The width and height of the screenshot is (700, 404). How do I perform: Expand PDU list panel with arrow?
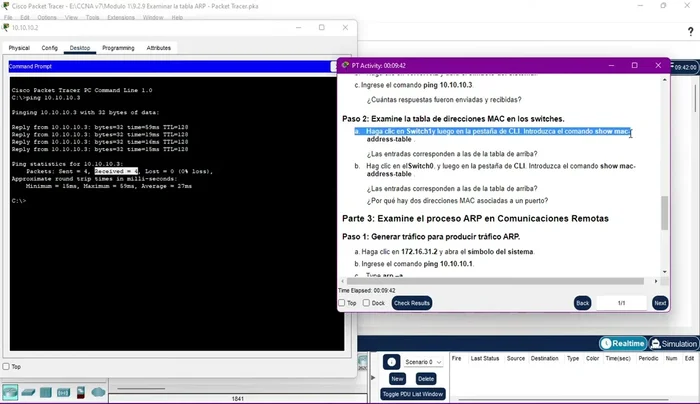(373, 378)
